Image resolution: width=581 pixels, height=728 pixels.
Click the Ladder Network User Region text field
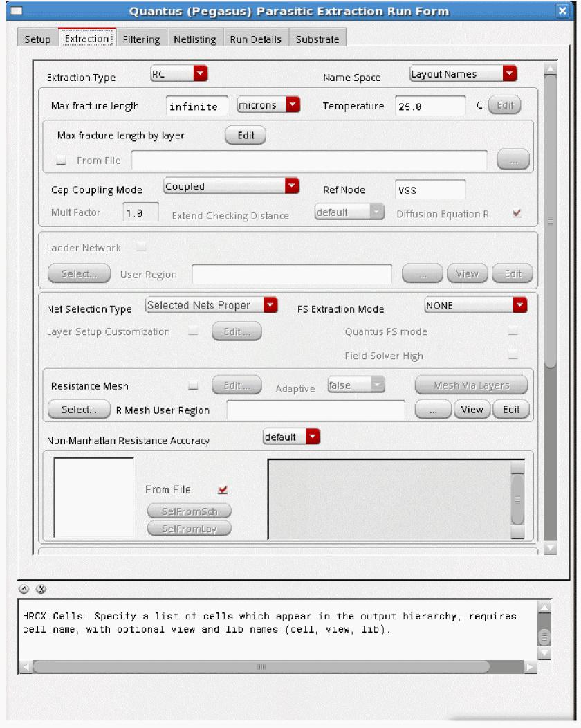pyautogui.click(x=292, y=275)
